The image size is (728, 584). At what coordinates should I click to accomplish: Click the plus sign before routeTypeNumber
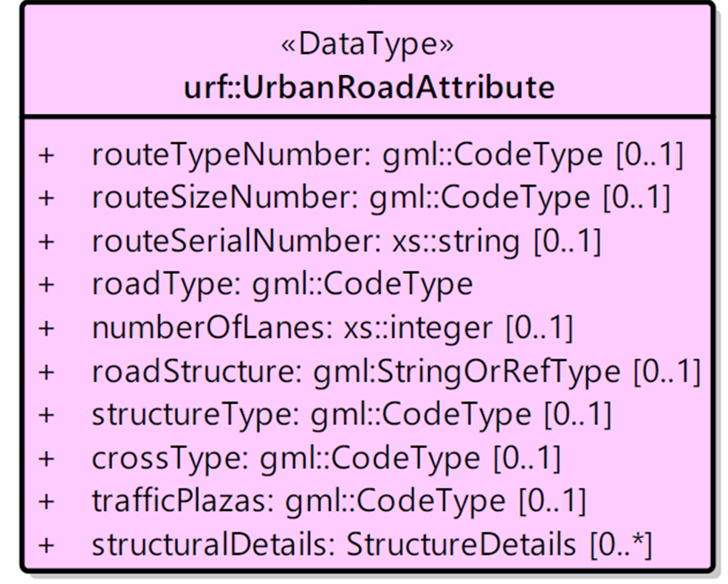pyautogui.click(x=47, y=156)
